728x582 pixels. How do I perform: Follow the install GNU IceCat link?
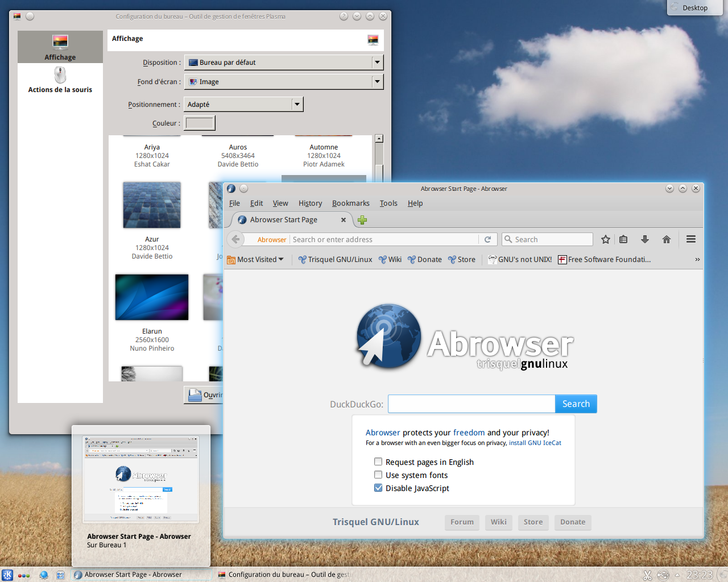(535, 443)
